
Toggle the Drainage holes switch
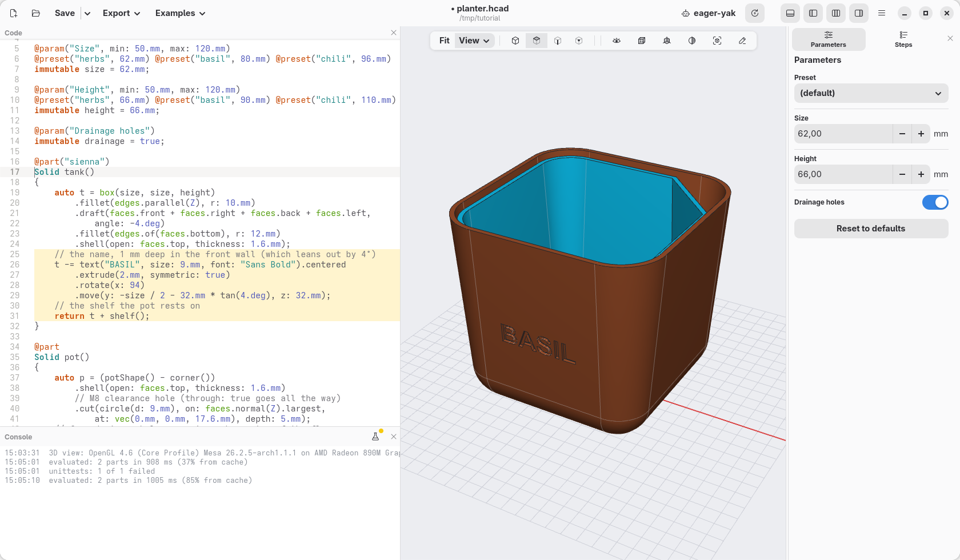coord(935,202)
